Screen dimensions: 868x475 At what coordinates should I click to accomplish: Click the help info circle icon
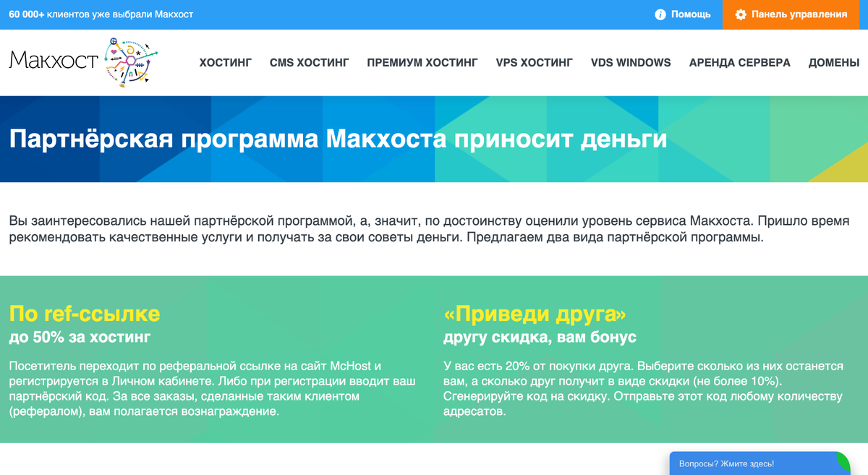coord(660,14)
